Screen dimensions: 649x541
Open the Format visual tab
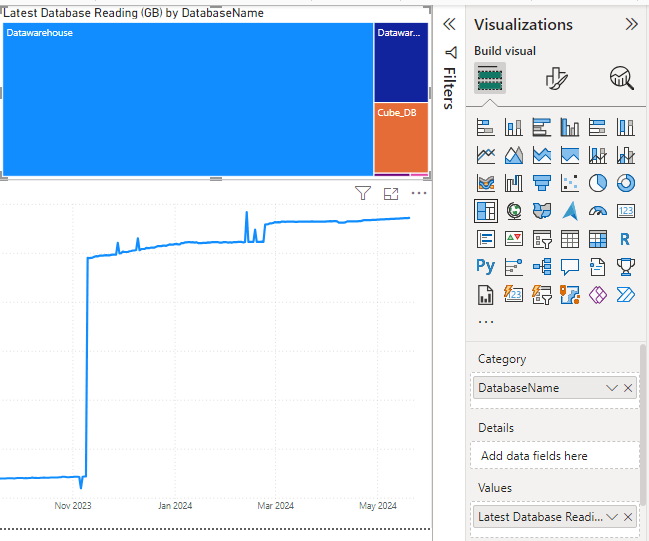tap(557, 79)
